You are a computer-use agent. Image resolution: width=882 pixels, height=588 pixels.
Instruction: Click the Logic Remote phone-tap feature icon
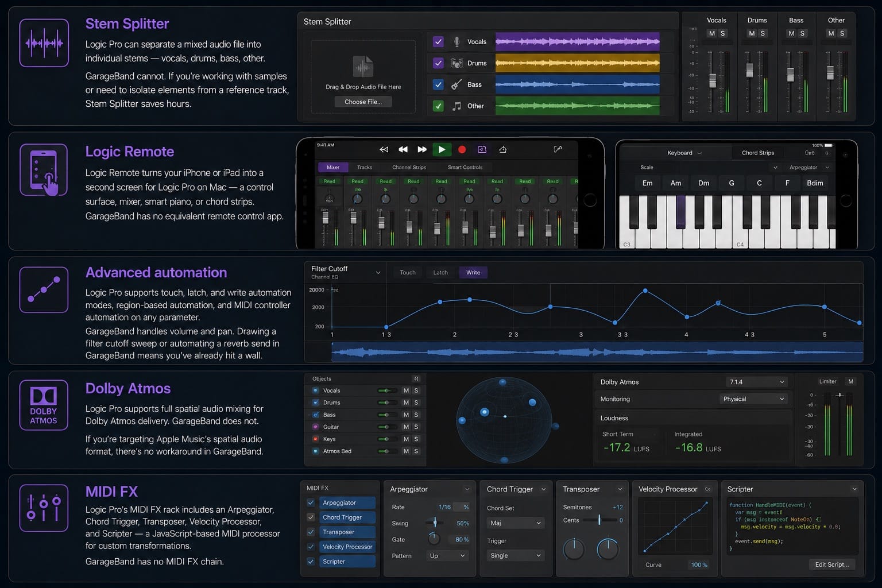(44, 170)
